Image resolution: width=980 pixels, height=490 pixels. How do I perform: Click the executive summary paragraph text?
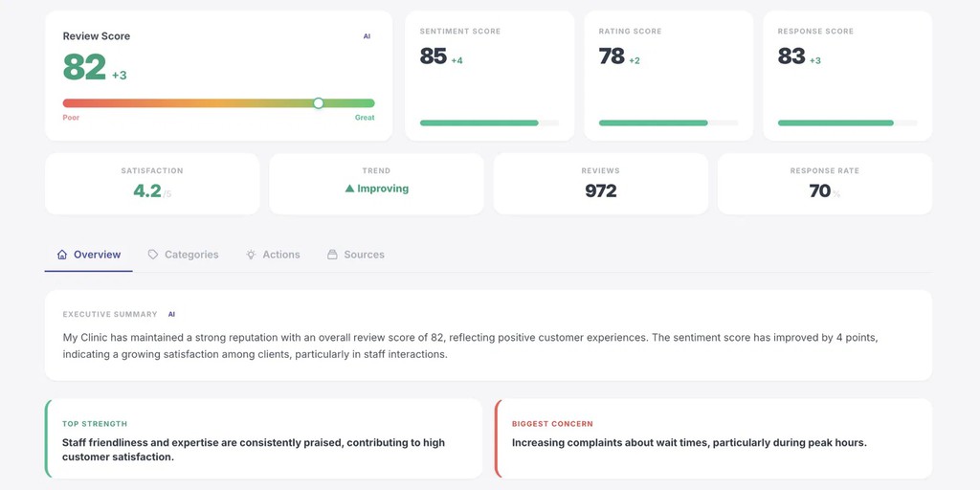click(x=471, y=345)
